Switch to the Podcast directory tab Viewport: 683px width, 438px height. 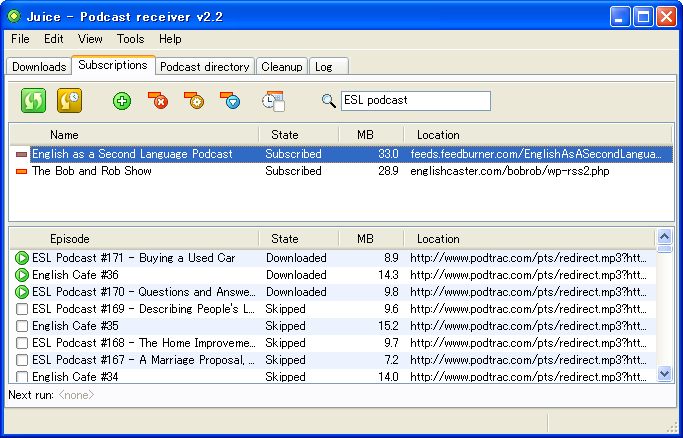(x=205, y=67)
